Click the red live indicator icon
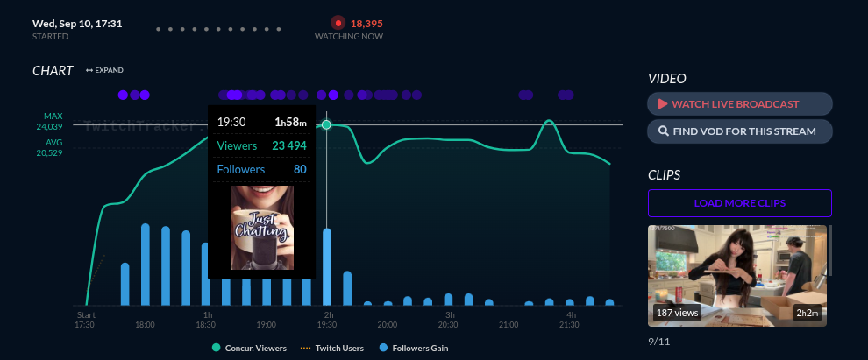Screen dimensions: 868x360 (338, 24)
